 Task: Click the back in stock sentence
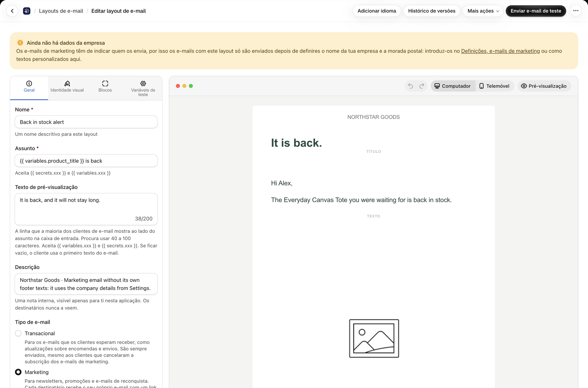(361, 200)
